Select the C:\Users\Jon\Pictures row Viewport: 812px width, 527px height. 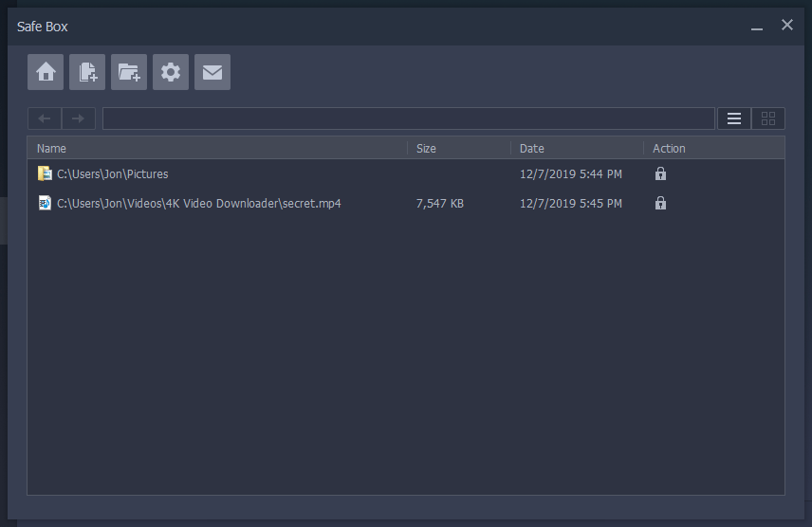click(x=406, y=174)
